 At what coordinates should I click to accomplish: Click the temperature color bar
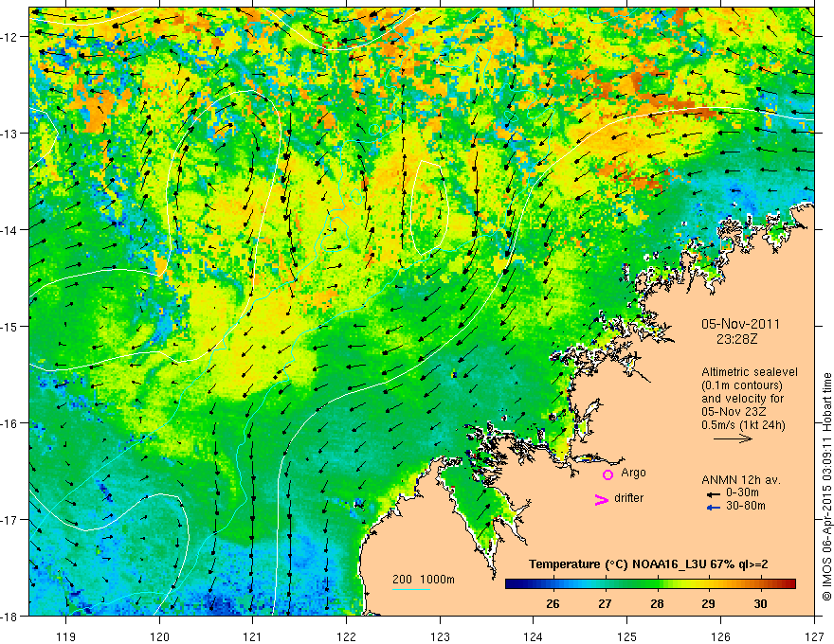(x=650, y=584)
